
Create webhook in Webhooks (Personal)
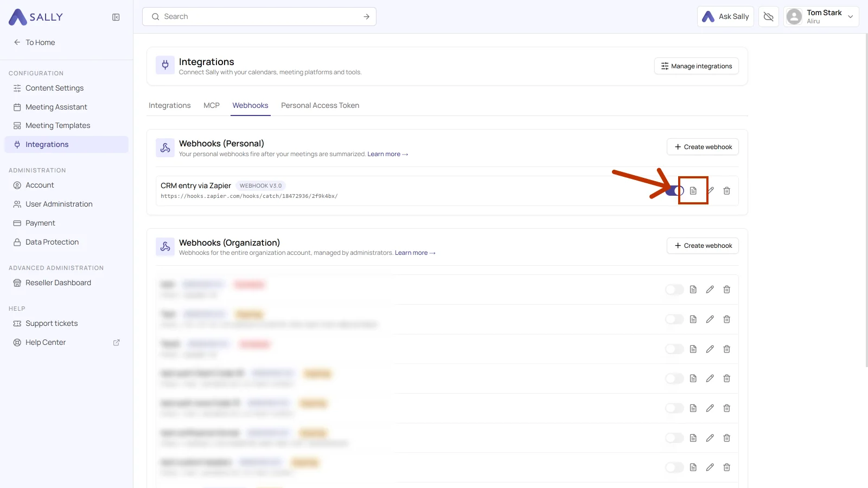pyautogui.click(x=703, y=147)
